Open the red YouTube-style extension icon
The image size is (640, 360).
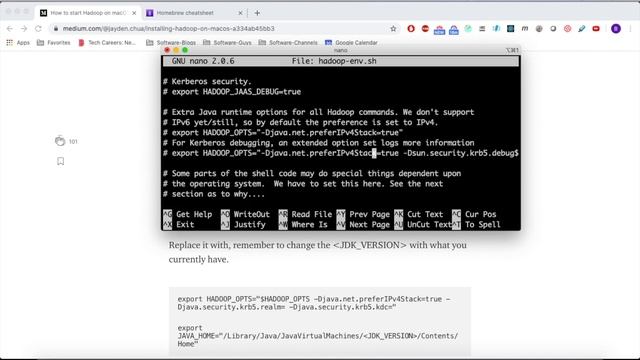point(596,29)
